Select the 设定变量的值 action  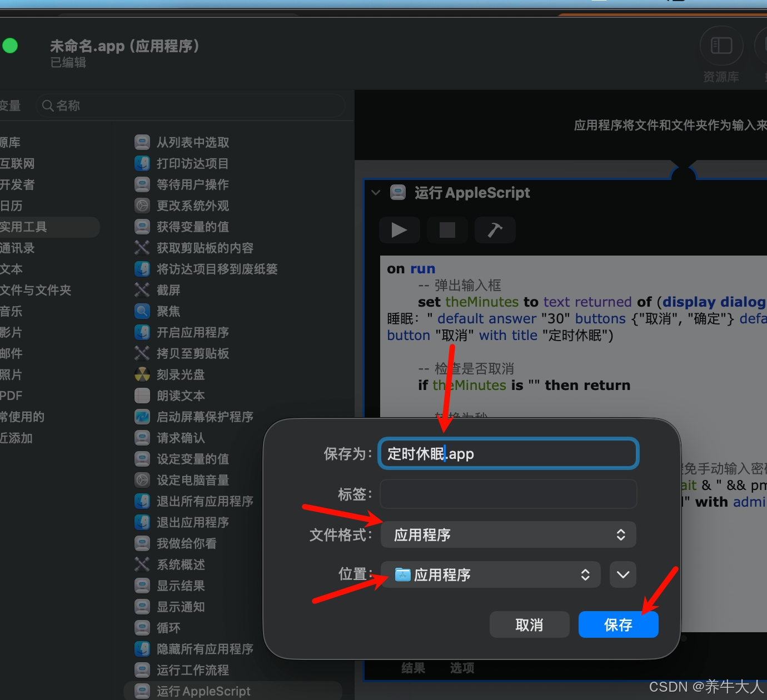[x=182, y=459]
